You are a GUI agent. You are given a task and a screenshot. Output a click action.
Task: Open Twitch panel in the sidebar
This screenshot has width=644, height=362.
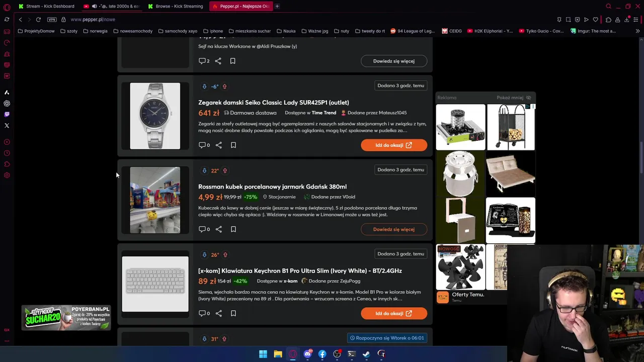pos(7,114)
